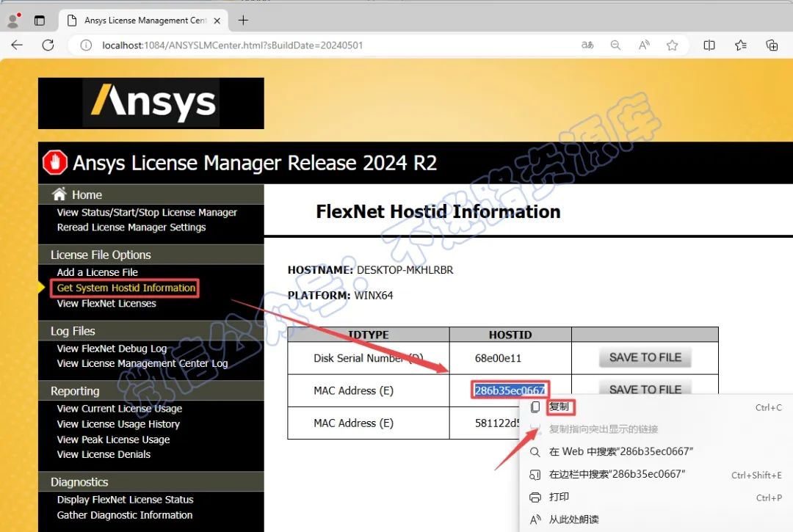Click the web search magnifier icon in menu
Image resolution: width=793 pixels, height=532 pixels.
535,452
